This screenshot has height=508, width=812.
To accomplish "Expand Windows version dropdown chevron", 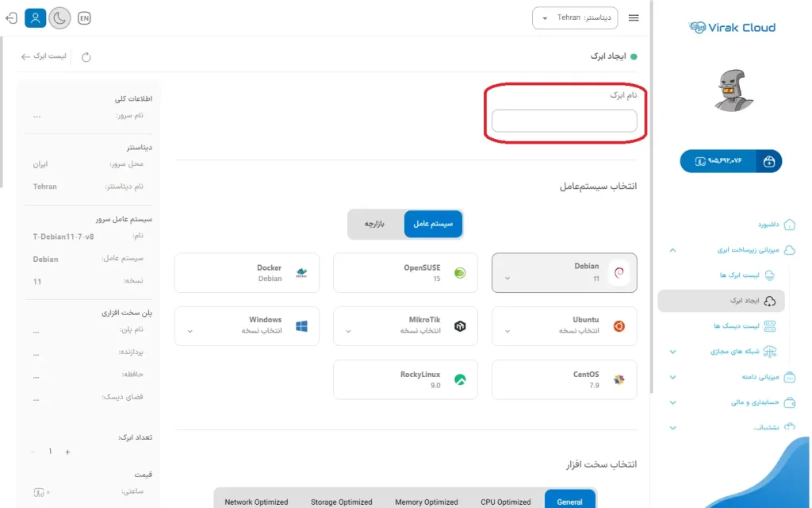I will 190,331.
